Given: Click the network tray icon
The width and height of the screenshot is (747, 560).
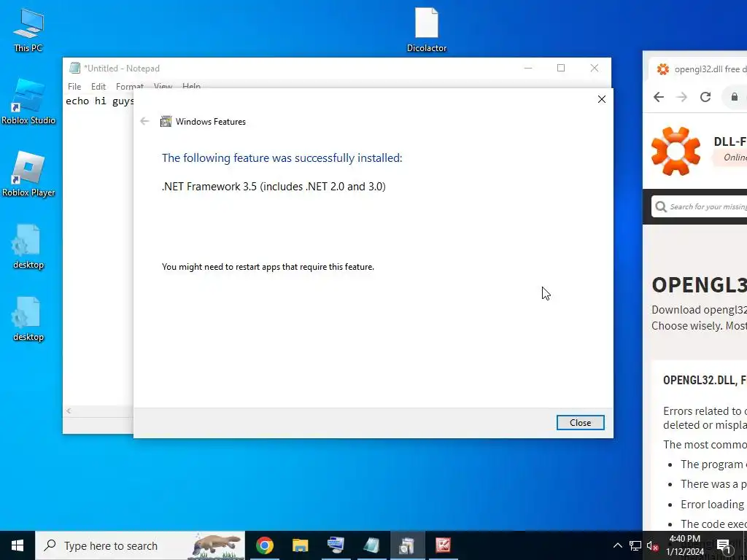Looking at the screenshot, I should (x=635, y=545).
